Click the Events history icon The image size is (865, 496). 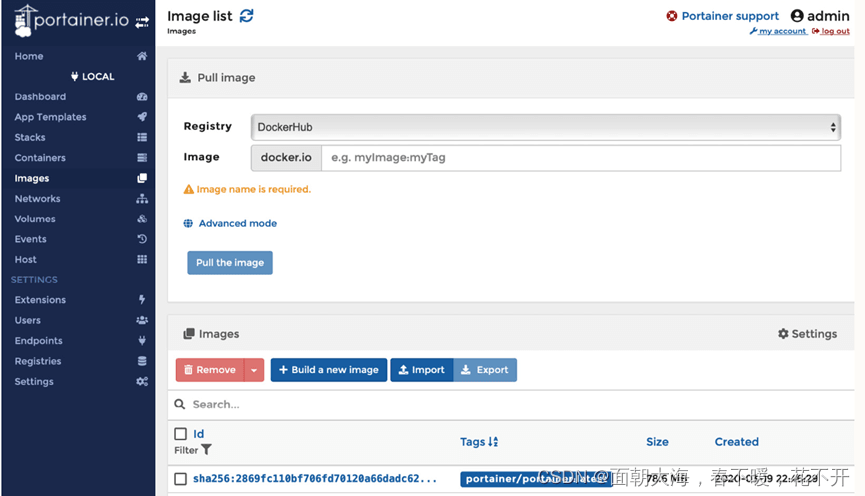[x=142, y=239]
